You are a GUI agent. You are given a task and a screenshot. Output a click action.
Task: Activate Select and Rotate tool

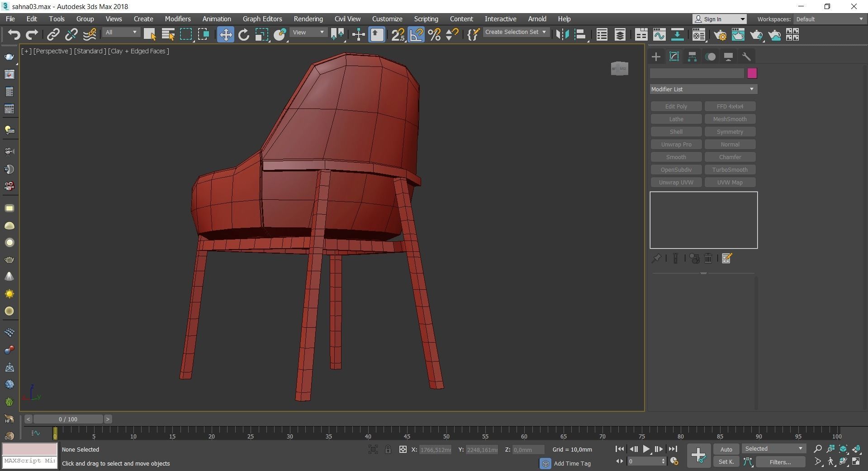point(244,34)
